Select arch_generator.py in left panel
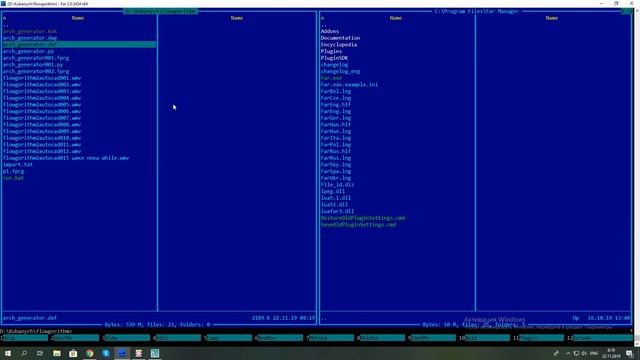640x360 pixels. (x=28, y=51)
